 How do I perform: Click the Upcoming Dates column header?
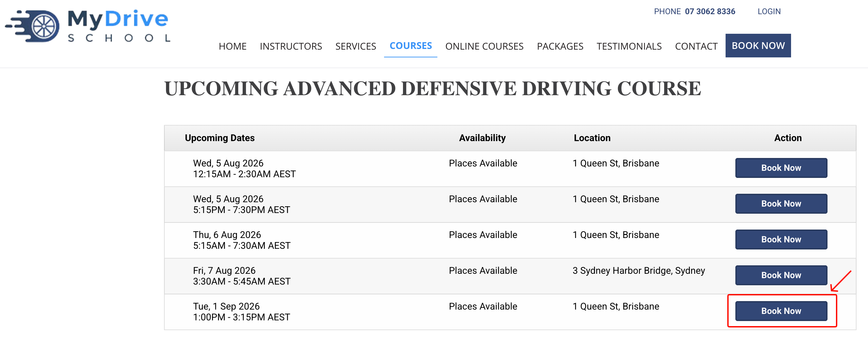pos(220,138)
